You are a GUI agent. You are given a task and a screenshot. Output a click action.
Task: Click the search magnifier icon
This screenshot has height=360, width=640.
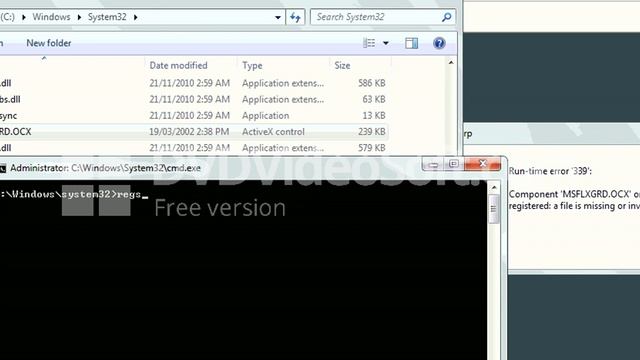[x=447, y=17]
